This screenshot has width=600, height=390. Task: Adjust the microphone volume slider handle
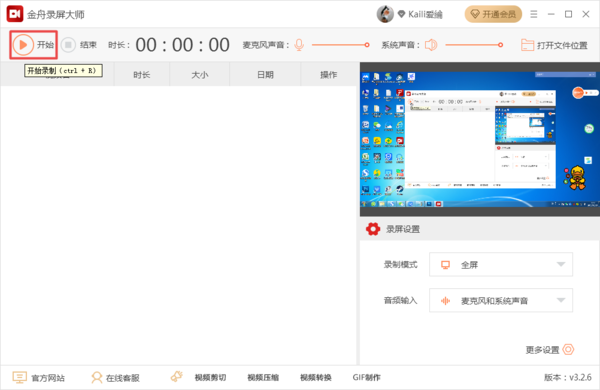click(x=367, y=45)
